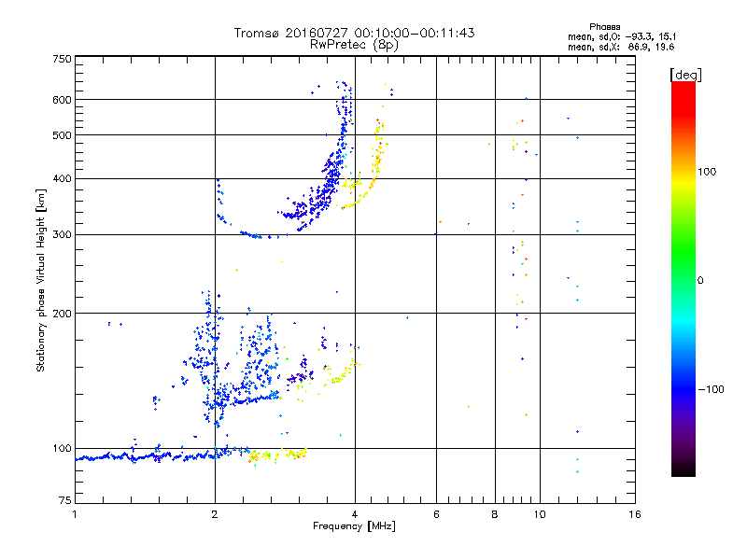Screen dimensions: 747x560
Task: Click the y-axis tick label '500'
Action: pyautogui.click(x=62, y=135)
